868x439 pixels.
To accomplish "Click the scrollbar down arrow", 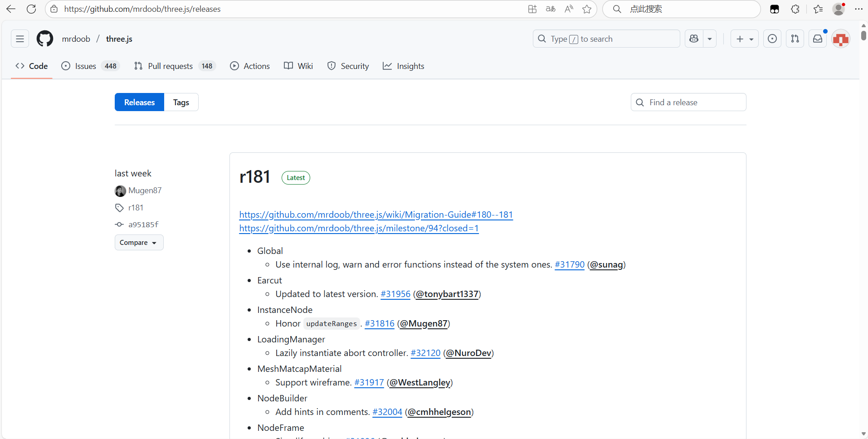I will coord(863,434).
